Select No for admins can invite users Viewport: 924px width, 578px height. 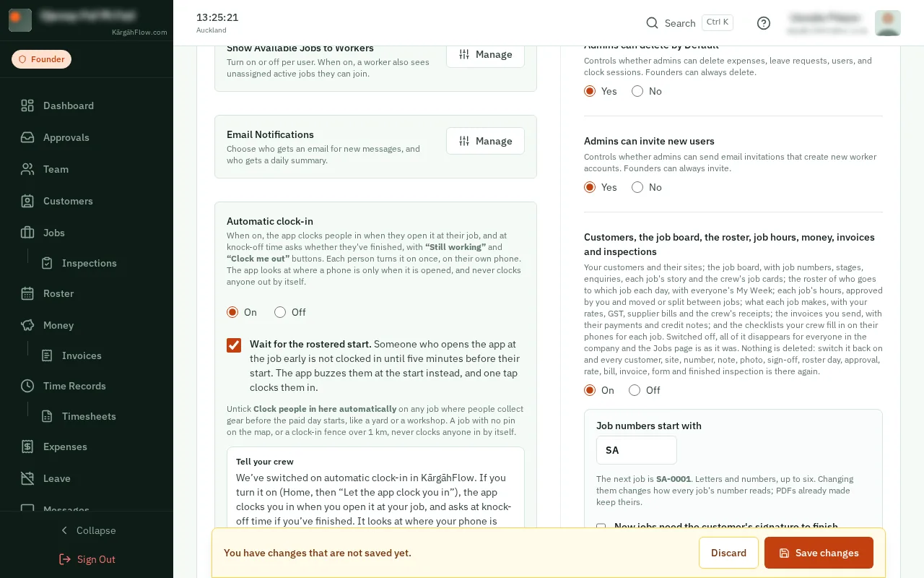tap(637, 187)
